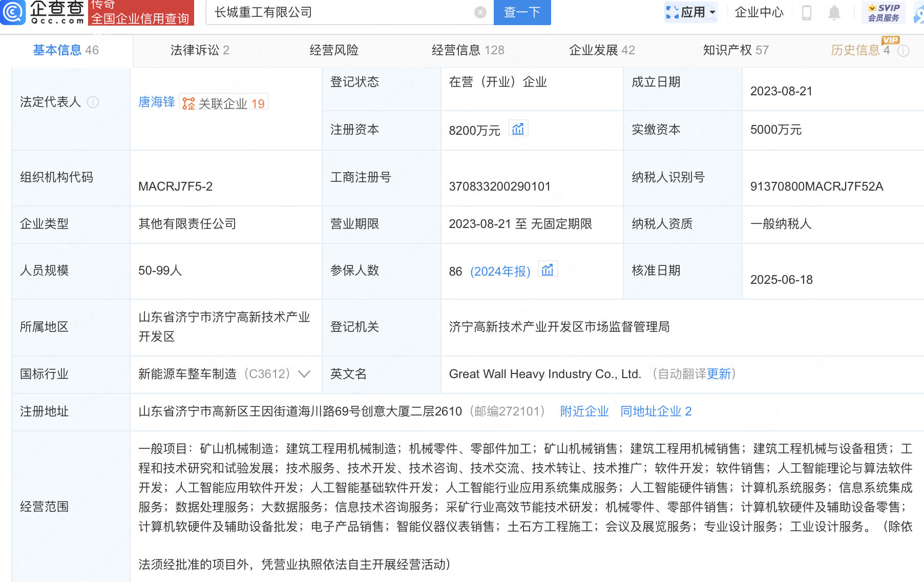This screenshot has width=924, height=582.
Task: Open 附近企业 link
Action: click(x=584, y=411)
